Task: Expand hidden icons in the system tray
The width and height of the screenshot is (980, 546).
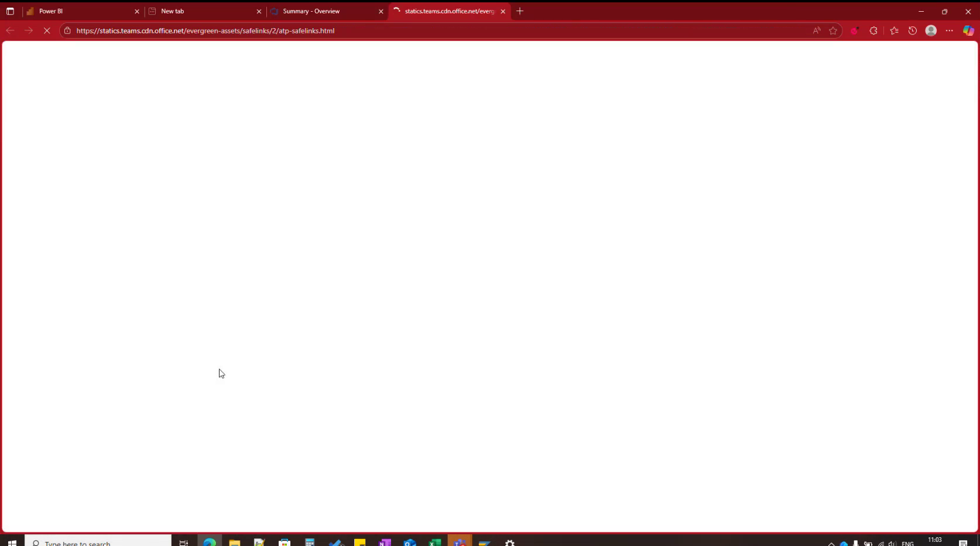Action: [x=831, y=542]
